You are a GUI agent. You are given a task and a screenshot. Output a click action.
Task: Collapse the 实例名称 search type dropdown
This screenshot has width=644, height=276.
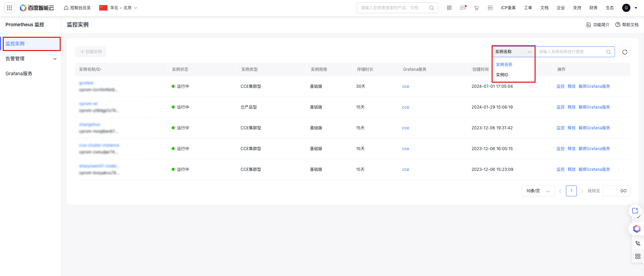(x=513, y=52)
